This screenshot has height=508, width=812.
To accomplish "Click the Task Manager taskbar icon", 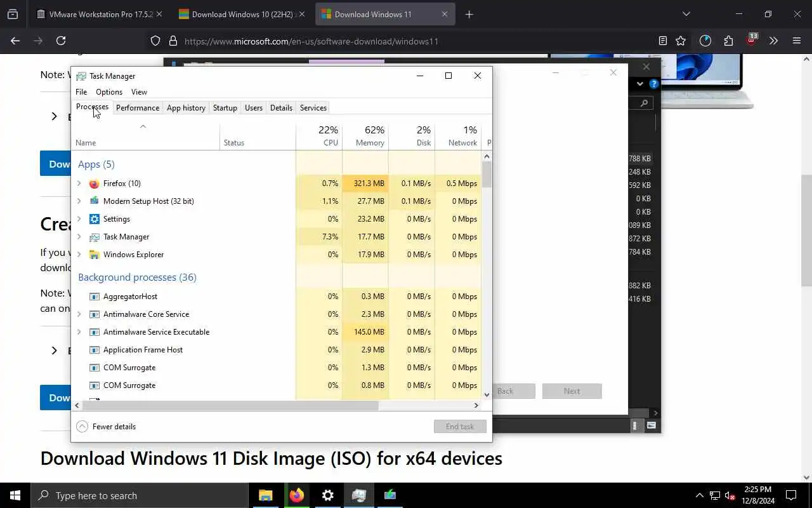I will [x=359, y=495].
